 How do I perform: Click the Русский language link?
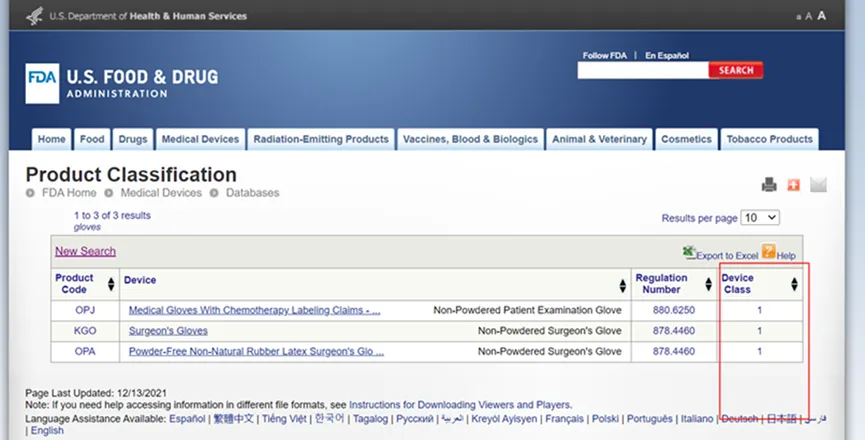414,419
